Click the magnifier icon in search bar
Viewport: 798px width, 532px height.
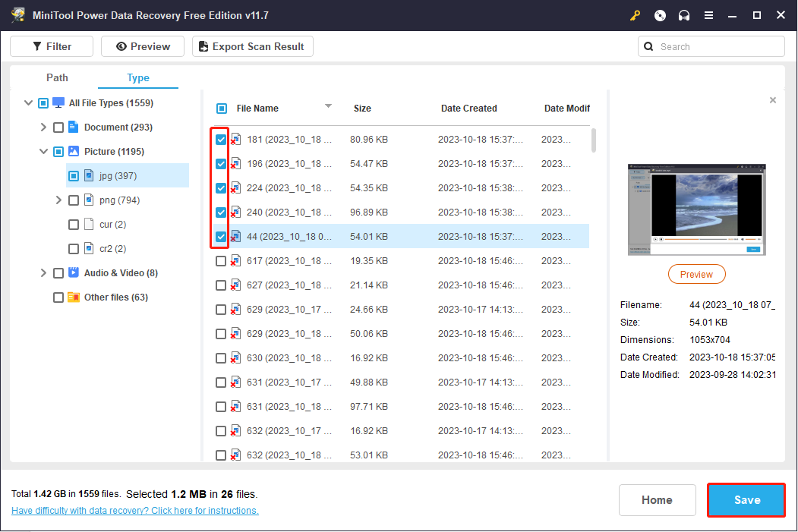[648, 46]
